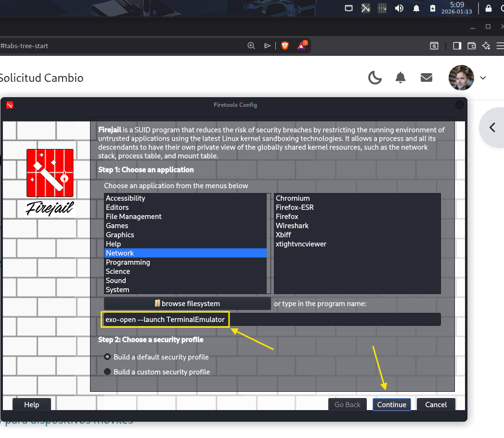Click the browse filesystem button

(x=187, y=304)
